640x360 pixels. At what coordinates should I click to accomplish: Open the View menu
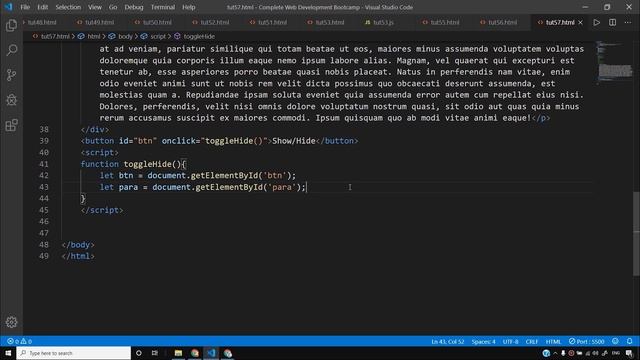click(x=95, y=7)
